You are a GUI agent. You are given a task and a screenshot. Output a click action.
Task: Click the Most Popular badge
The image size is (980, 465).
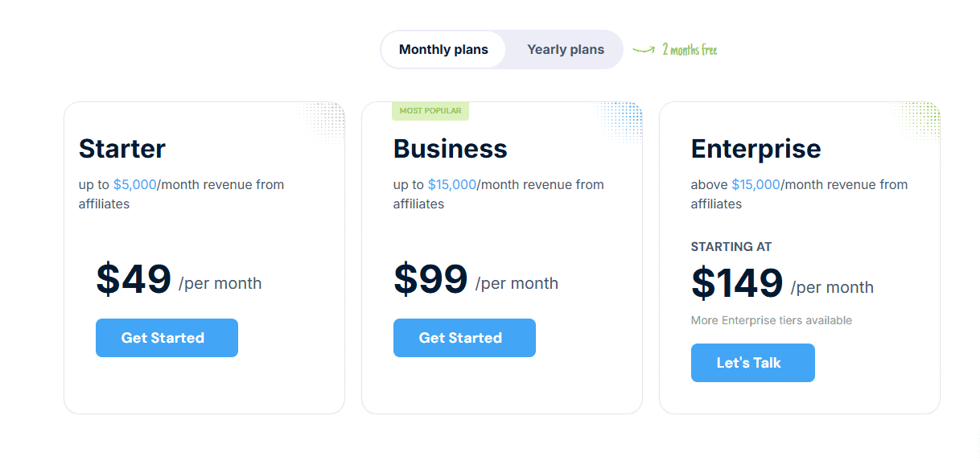click(x=430, y=111)
